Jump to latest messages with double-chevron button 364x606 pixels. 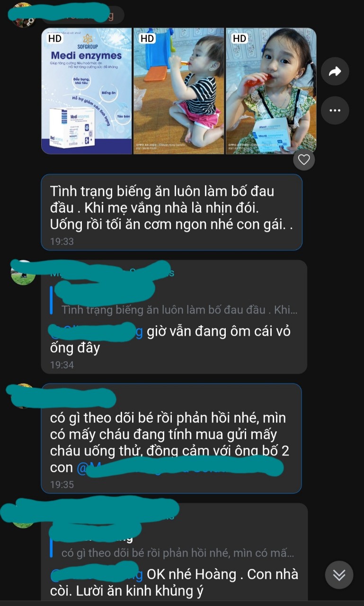[x=339, y=575]
